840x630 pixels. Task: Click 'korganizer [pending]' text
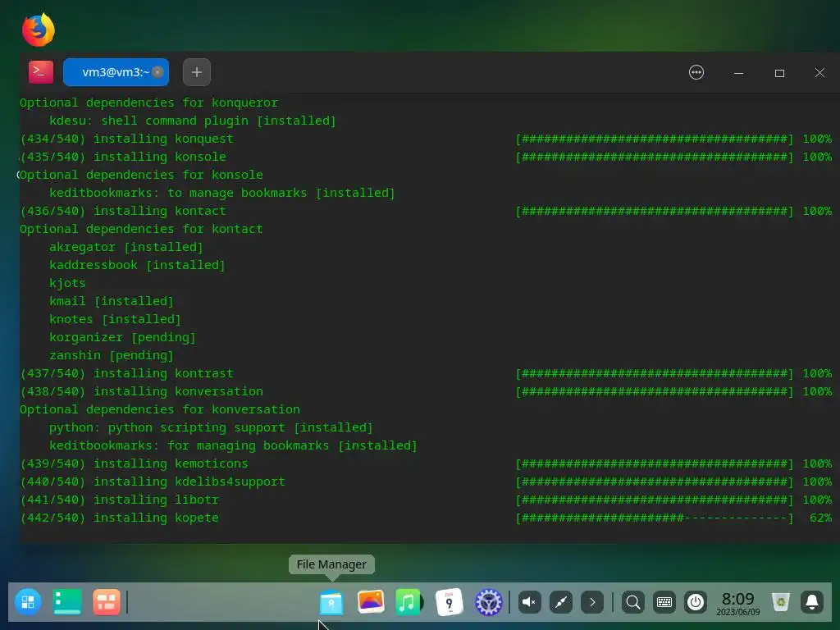click(123, 337)
